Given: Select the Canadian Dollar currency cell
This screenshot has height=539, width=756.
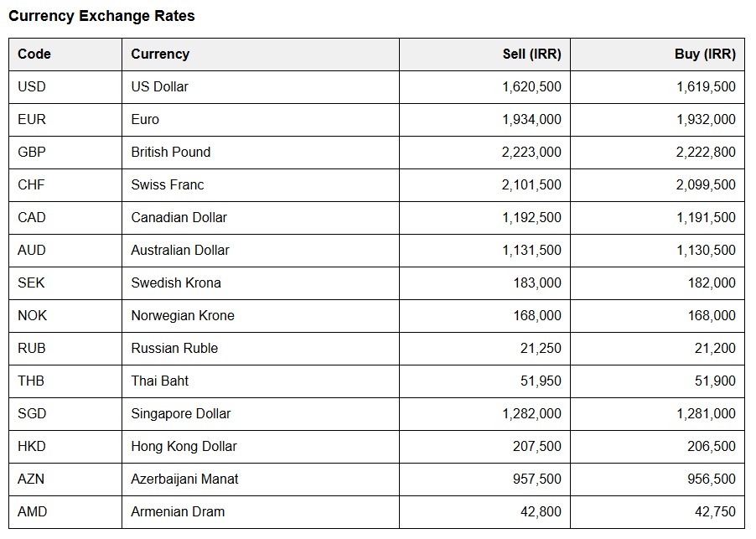Looking at the screenshot, I should coord(179,218).
